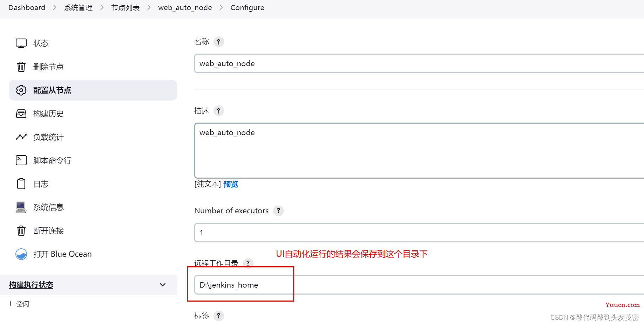This screenshot has height=324, width=644.
Task: Expand menu arrow after 系统管理 breadcrumb
Action: pyautogui.click(x=102, y=7)
